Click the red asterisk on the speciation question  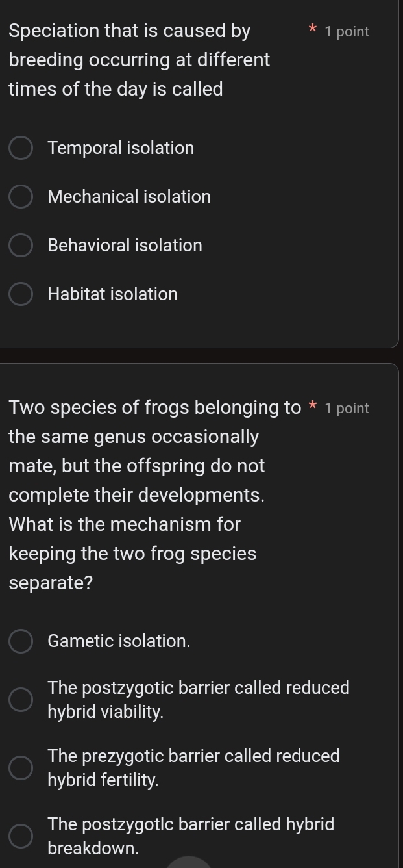pos(312,30)
